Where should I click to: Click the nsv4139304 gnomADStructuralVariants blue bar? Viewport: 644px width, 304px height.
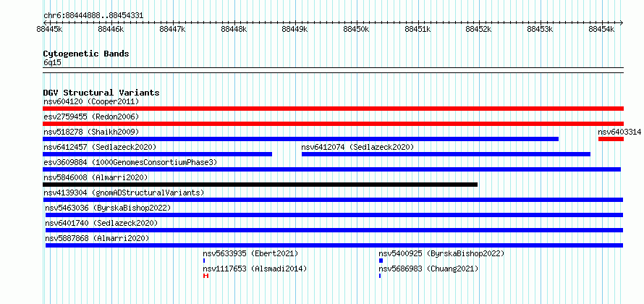pyautogui.click(x=333, y=200)
